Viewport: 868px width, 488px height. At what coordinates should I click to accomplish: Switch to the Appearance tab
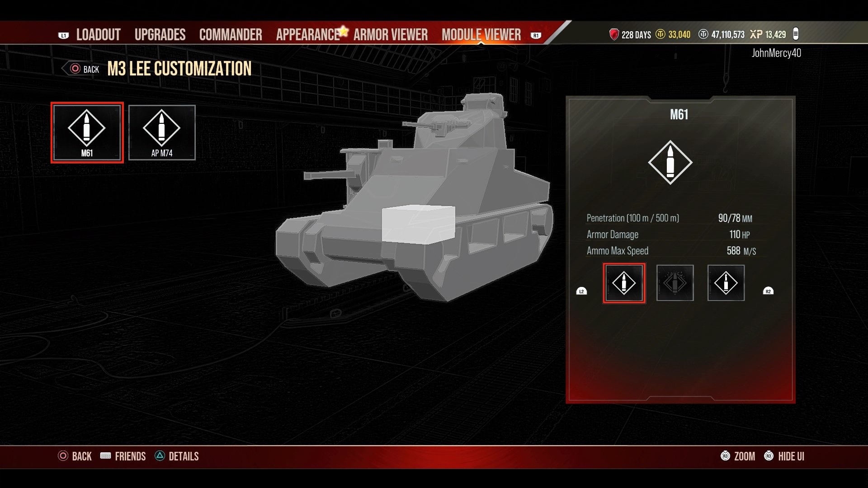click(x=308, y=34)
